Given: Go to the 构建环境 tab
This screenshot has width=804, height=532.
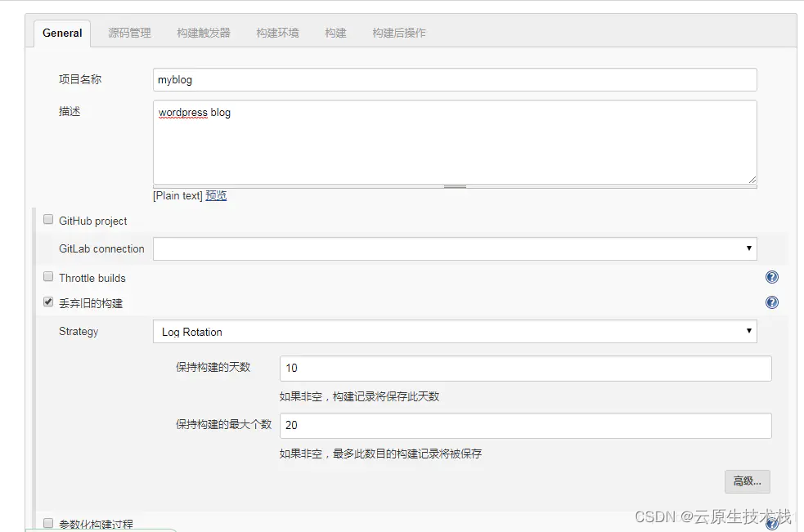Looking at the screenshot, I should [277, 34].
